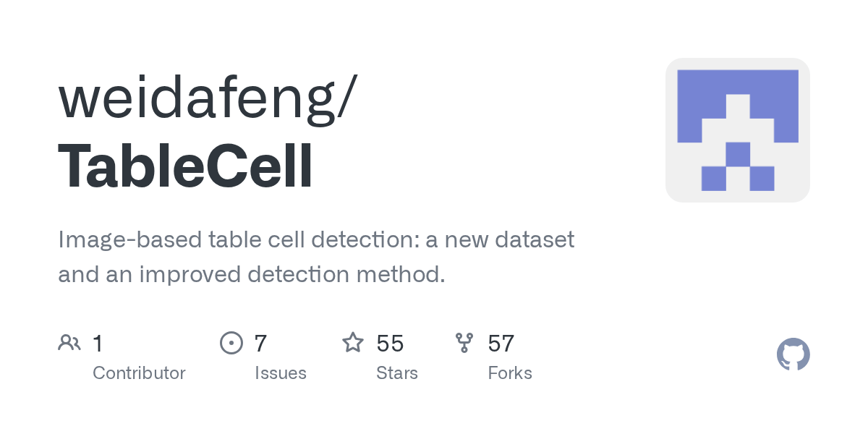
Task: Click the star icon
Action: (x=353, y=342)
